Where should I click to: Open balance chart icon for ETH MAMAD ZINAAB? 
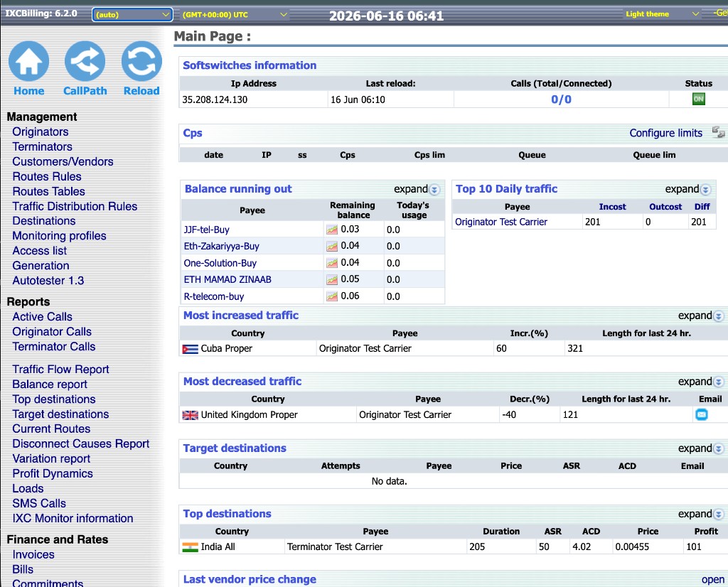point(332,280)
